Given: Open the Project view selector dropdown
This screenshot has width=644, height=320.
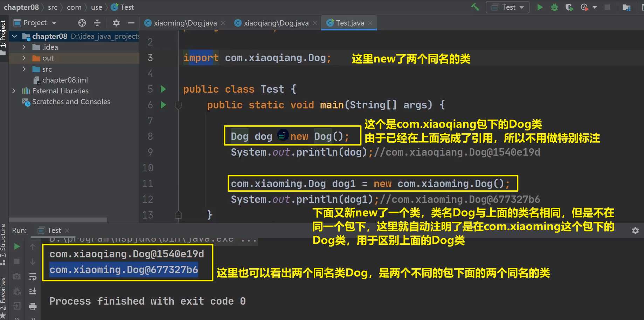Looking at the screenshot, I should pos(35,23).
